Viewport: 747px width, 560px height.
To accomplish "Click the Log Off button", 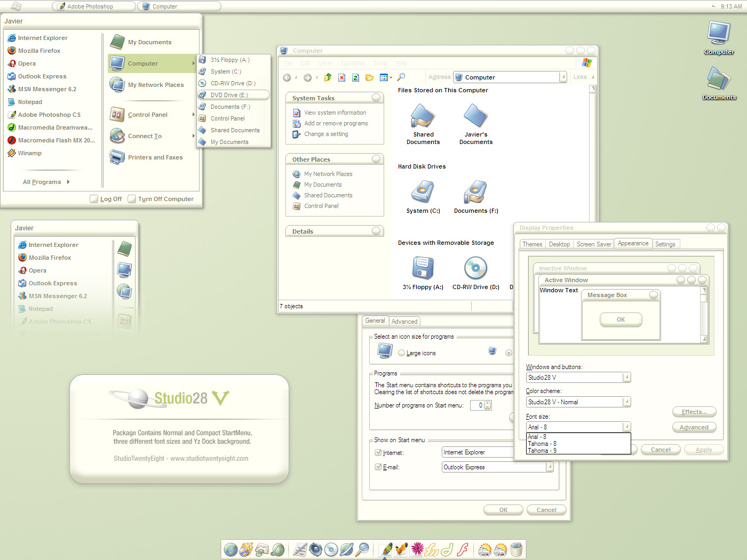I will [106, 199].
